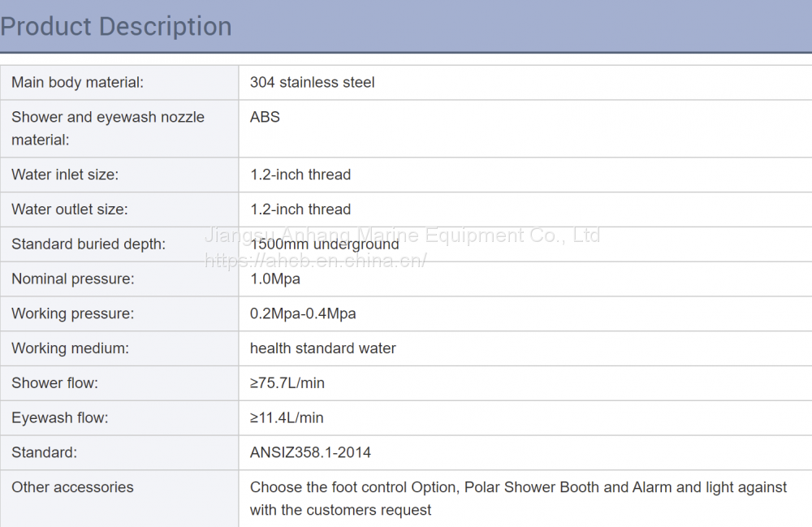812x527 pixels.
Task: Select the '≥75.7L/min' shower flow value
Action: coord(287,383)
